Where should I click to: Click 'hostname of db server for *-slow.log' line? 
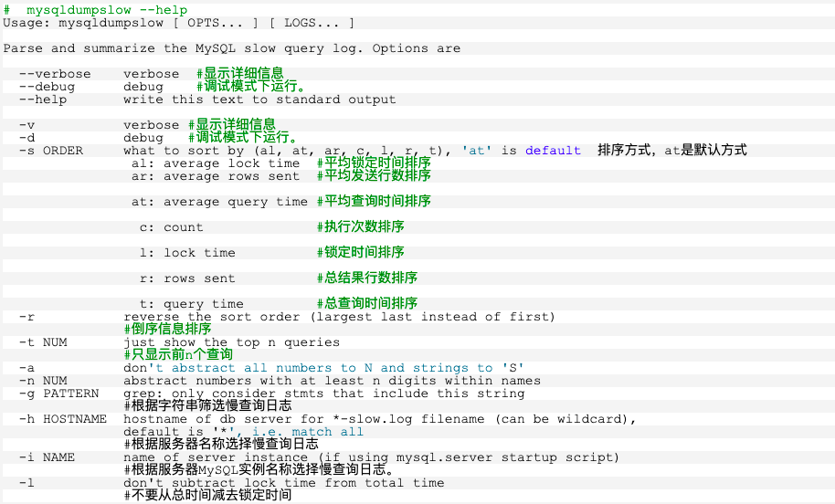point(380,419)
